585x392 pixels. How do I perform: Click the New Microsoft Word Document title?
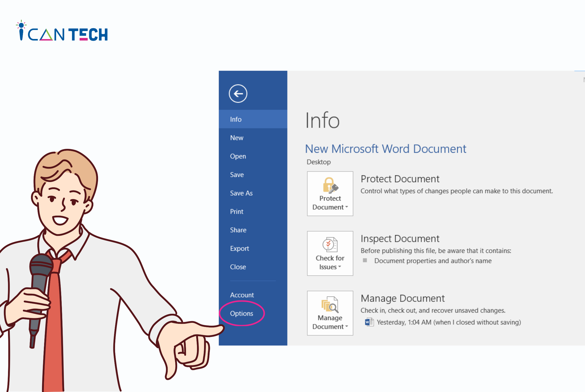click(x=385, y=149)
